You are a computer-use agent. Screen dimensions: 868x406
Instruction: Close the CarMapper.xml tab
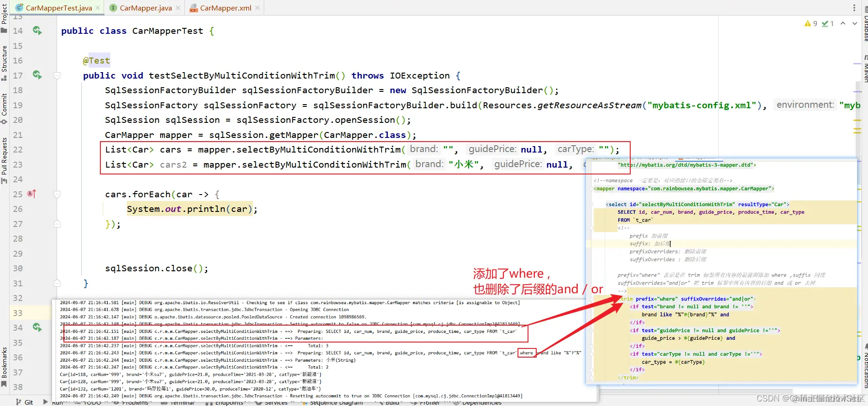click(257, 8)
